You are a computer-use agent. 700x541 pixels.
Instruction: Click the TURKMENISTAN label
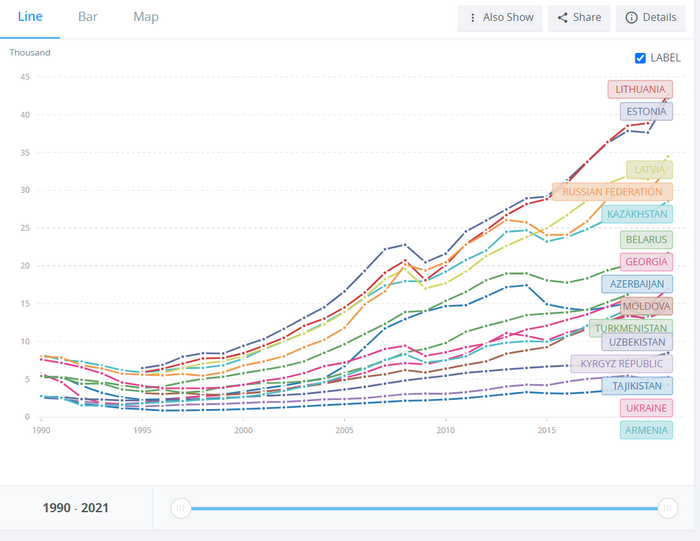(630, 328)
